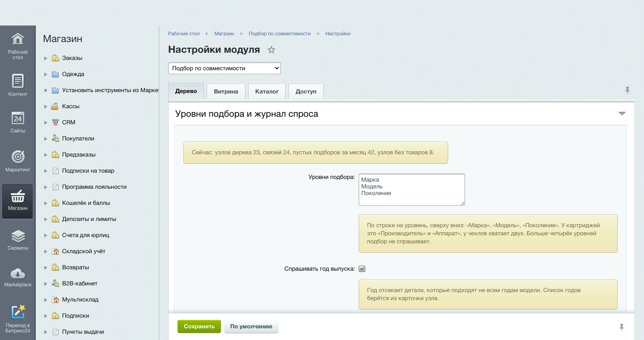Viewport: 644px width, 340px height.
Task: Open B2B-кабинет in the tree
Action: tap(80, 284)
